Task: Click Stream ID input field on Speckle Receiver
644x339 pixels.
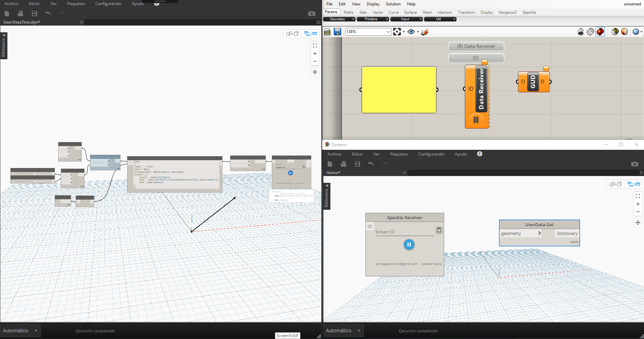Action: click(x=405, y=232)
